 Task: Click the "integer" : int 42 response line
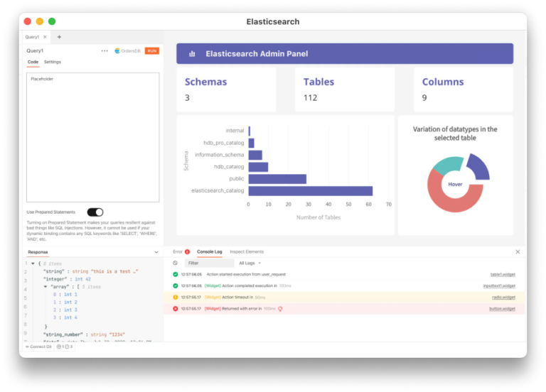[x=68, y=279]
